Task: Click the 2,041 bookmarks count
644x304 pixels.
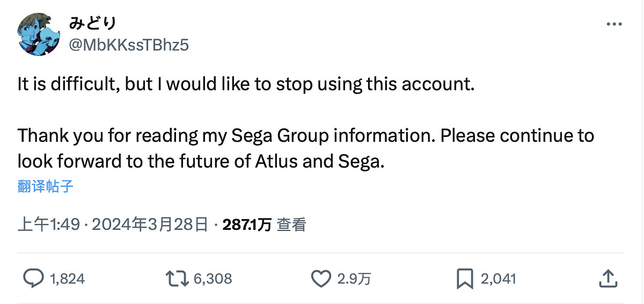Action: (x=498, y=279)
